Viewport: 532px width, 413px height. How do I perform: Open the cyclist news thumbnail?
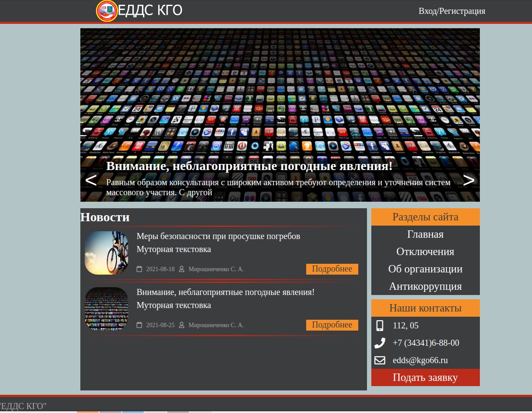coord(106,253)
